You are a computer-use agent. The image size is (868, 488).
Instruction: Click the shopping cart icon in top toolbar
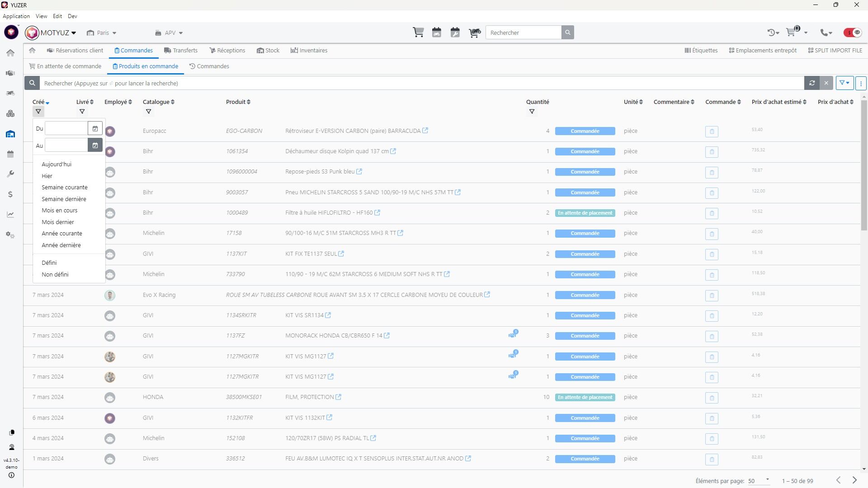click(x=418, y=33)
